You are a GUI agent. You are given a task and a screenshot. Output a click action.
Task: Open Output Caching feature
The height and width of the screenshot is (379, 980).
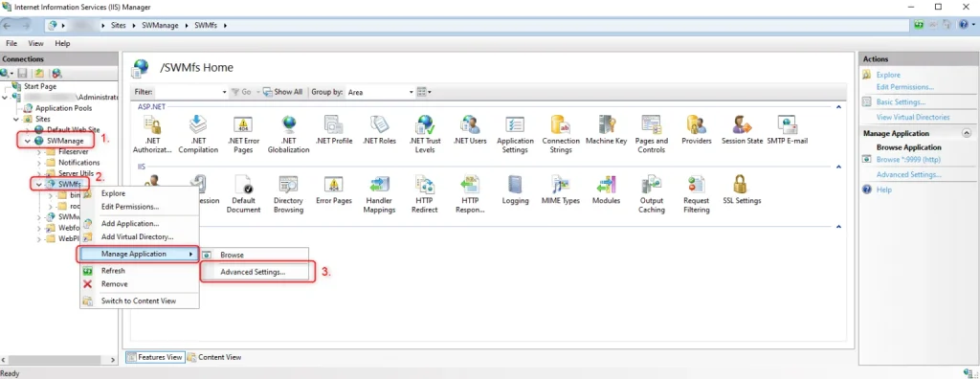click(x=651, y=194)
